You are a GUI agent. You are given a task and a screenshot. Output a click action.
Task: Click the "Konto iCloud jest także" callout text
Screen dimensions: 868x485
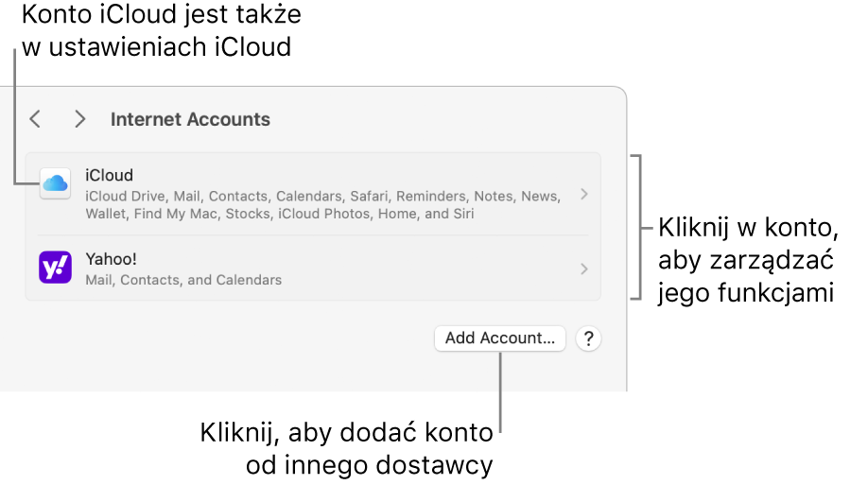(160, 15)
